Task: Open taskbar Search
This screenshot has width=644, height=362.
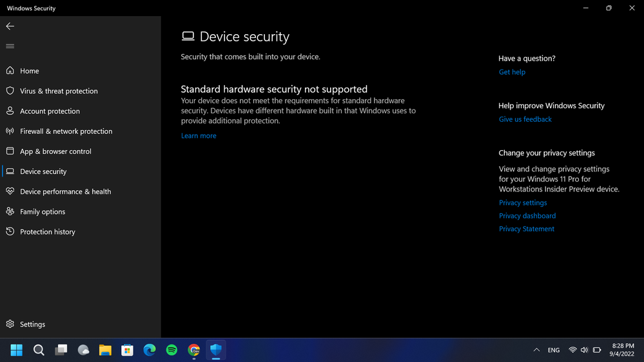Action: [39, 350]
